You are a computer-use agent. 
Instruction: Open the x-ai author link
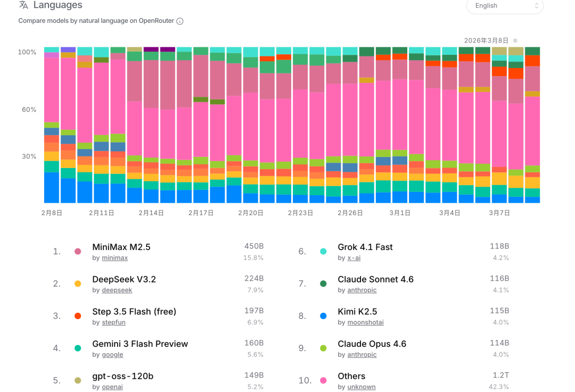(x=354, y=258)
